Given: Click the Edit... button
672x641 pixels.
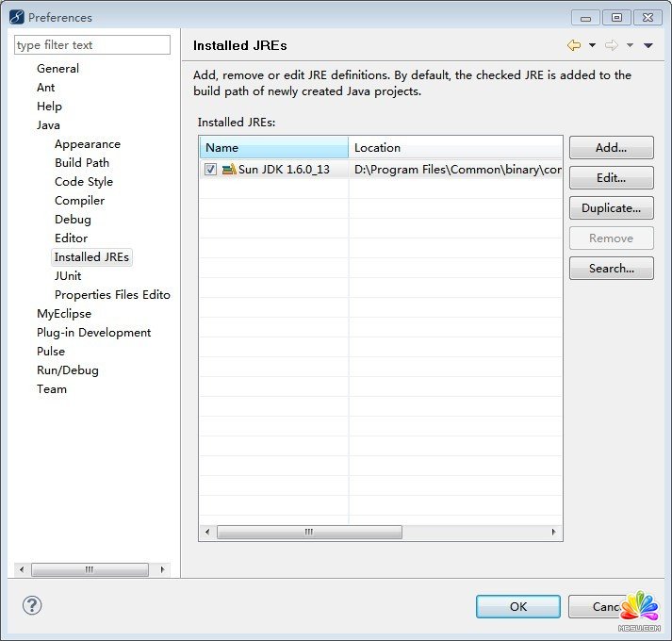Looking at the screenshot, I should point(611,178).
